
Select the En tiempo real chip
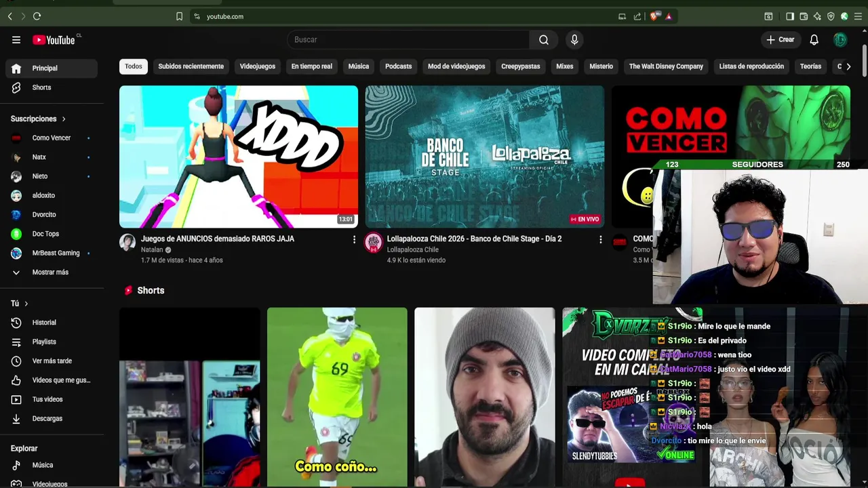point(311,66)
